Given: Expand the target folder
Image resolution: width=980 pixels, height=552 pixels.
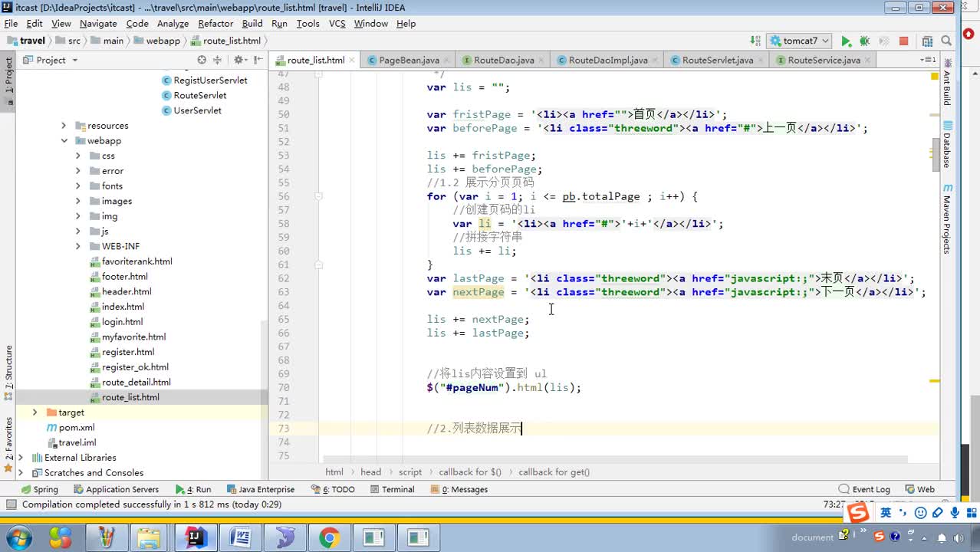Looking at the screenshot, I should tap(35, 412).
